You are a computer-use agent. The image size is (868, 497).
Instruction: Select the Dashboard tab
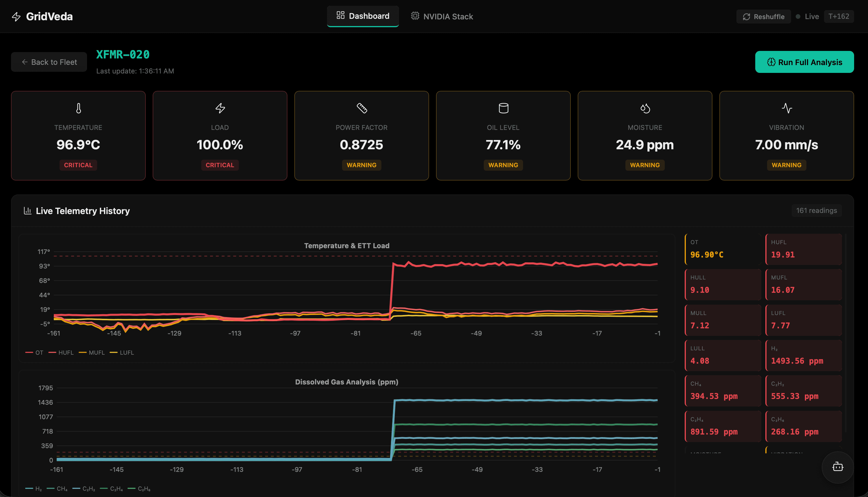coord(363,16)
